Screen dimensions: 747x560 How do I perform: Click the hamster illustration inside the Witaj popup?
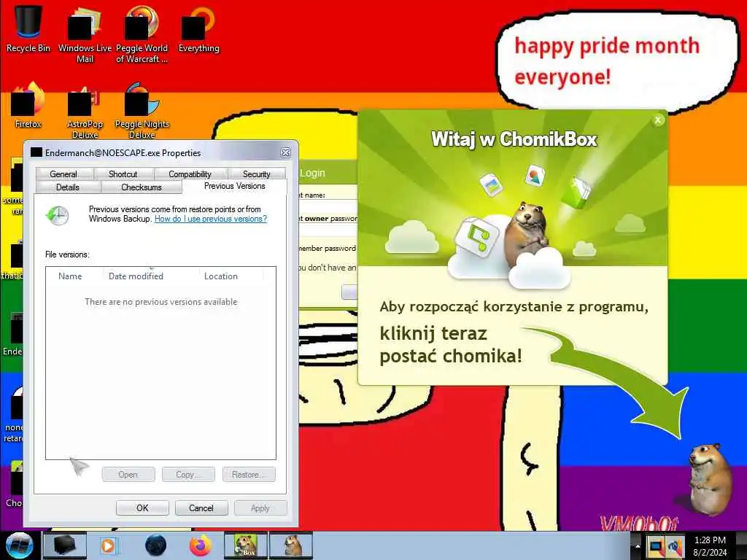[526, 234]
